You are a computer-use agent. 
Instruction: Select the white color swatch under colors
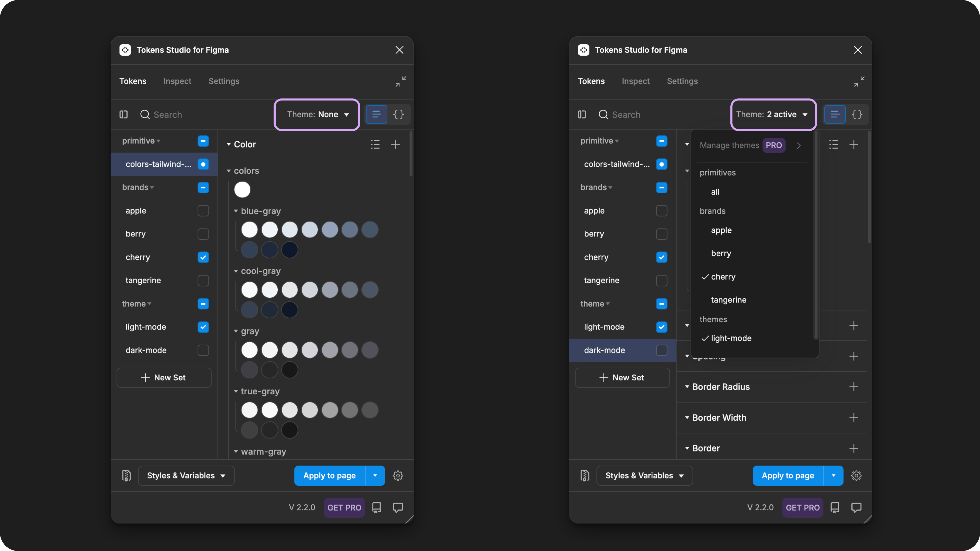[x=242, y=190]
